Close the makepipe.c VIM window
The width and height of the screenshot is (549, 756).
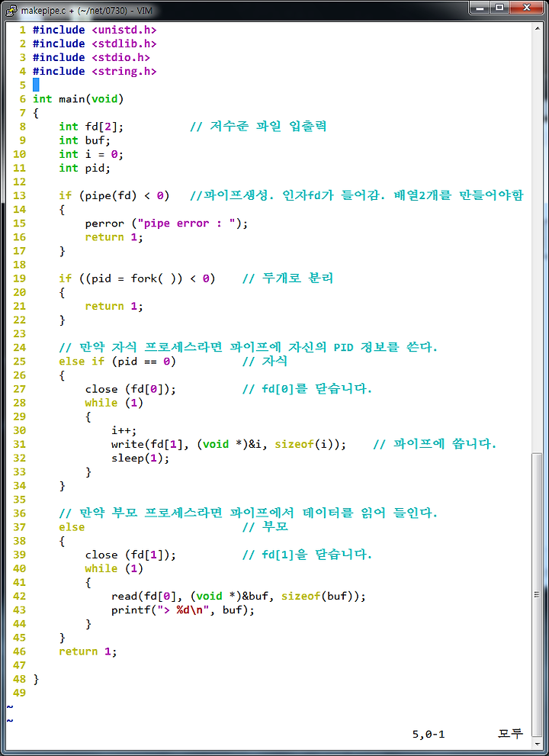click(528, 7)
